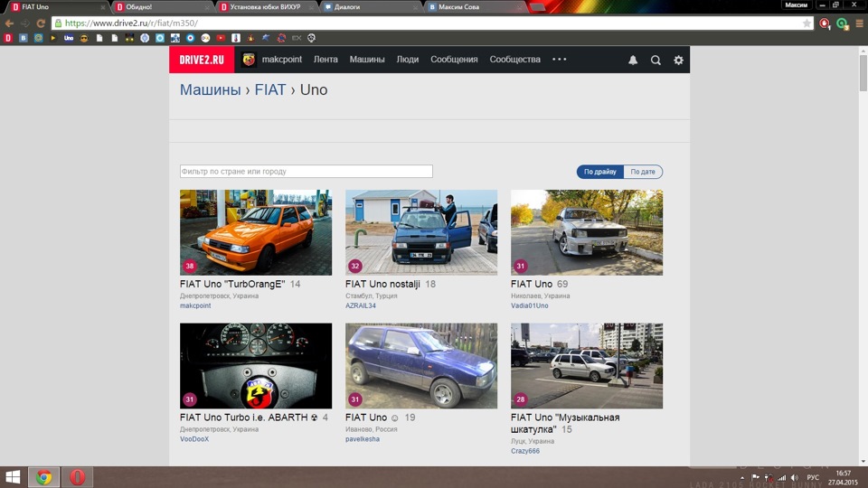The image size is (868, 488).
Task: Bookmark this page with the star icon
Action: 807,23
